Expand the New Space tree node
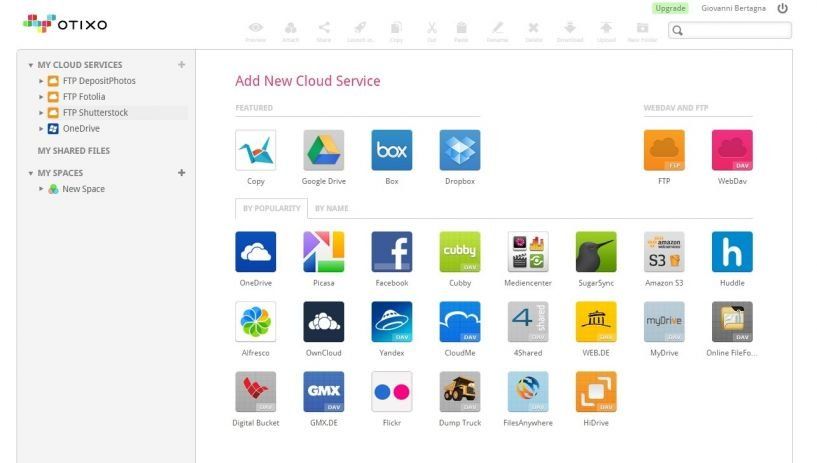The image size is (817, 463). (41, 189)
